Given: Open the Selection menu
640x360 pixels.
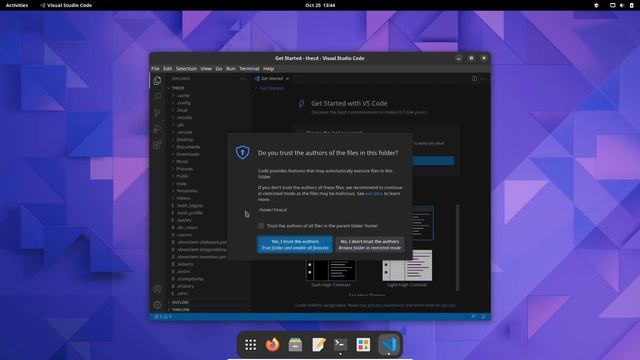Looking at the screenshot, I should (187, 69).
